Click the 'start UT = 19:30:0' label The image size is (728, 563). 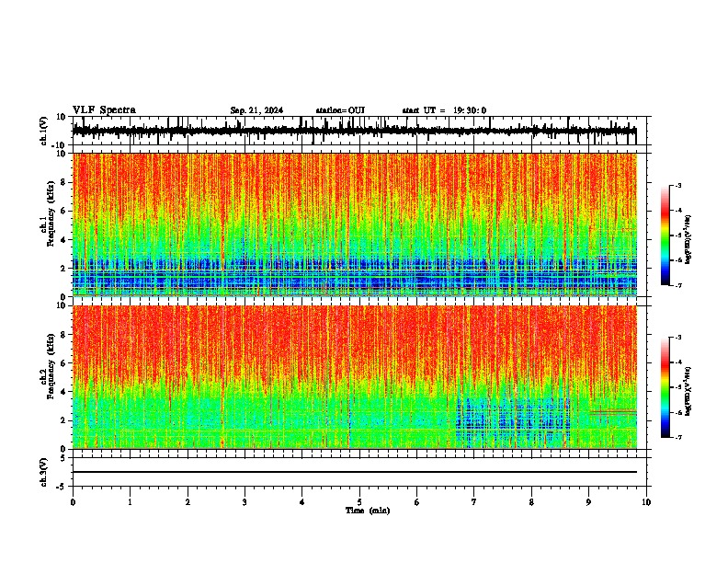click(x=444, y=110)
